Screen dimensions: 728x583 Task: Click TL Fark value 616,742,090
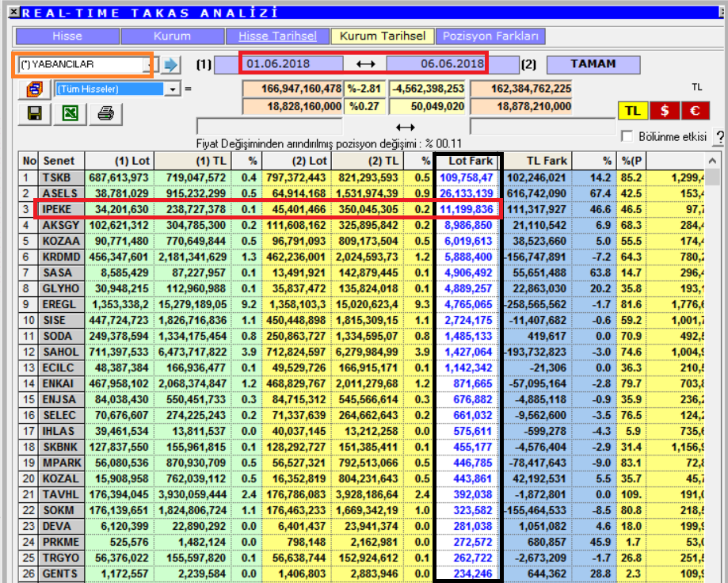pos(537,193)
